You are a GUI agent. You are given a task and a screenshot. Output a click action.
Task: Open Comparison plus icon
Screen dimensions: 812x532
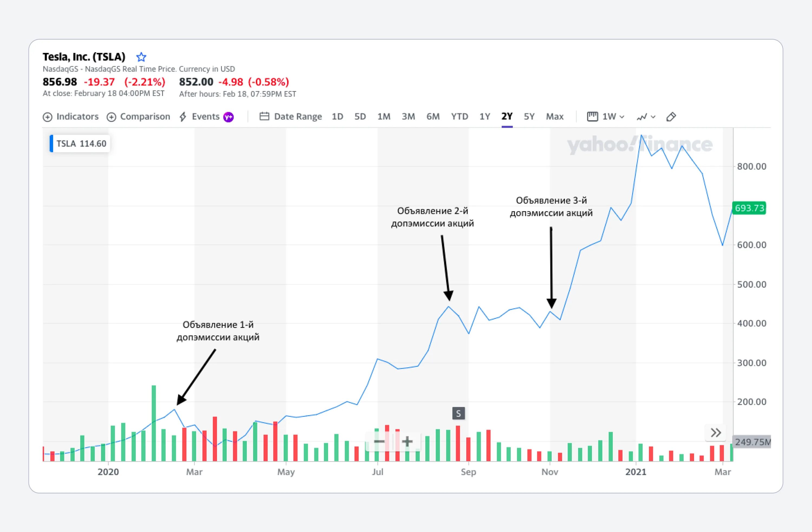pyautogui.click(x=111, y=117)
